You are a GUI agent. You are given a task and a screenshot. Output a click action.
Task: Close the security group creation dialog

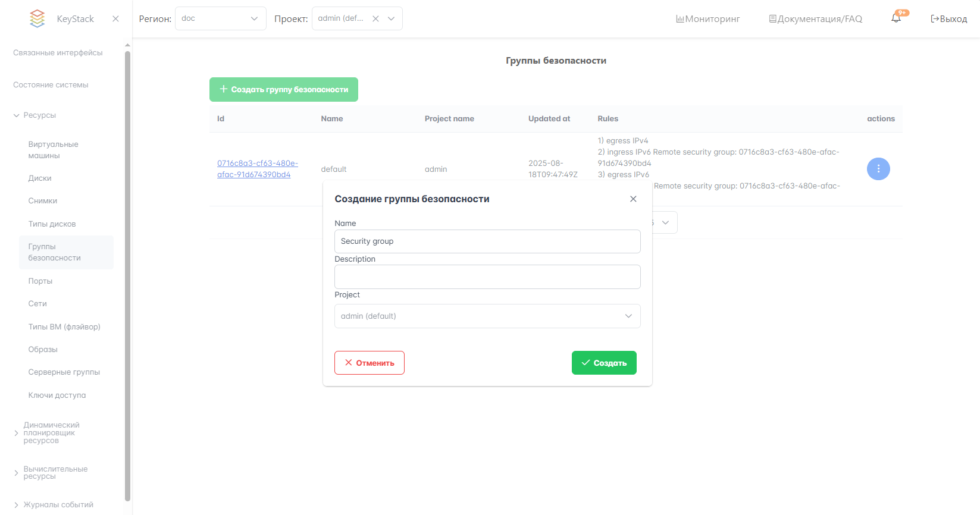pos(633,199)
